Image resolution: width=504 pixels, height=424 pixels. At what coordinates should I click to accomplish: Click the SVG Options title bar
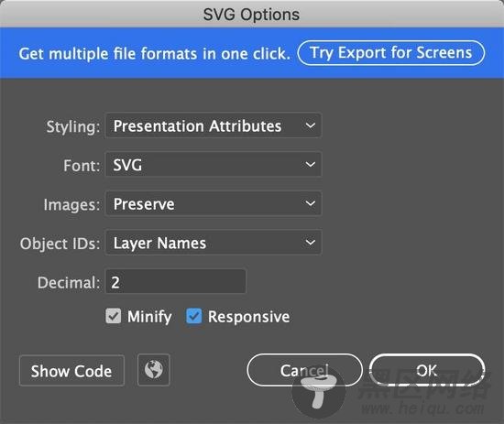coord(252,14)
